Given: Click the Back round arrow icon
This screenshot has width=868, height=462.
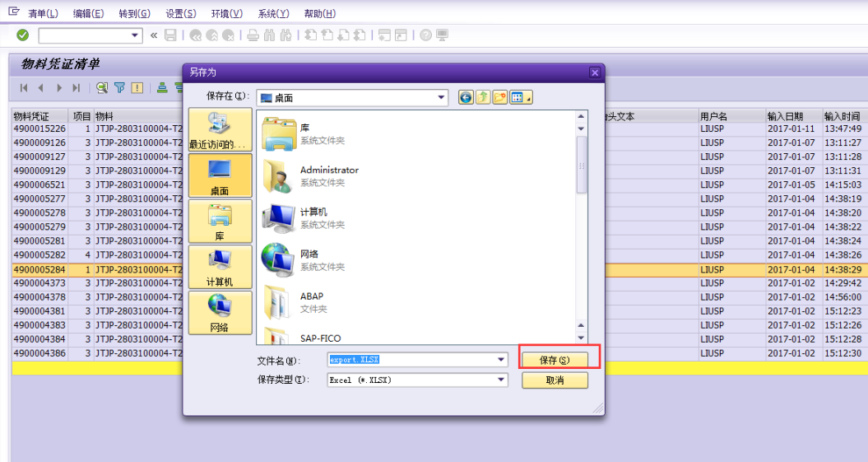Looking at the screenshot, I should coord(196,35).
